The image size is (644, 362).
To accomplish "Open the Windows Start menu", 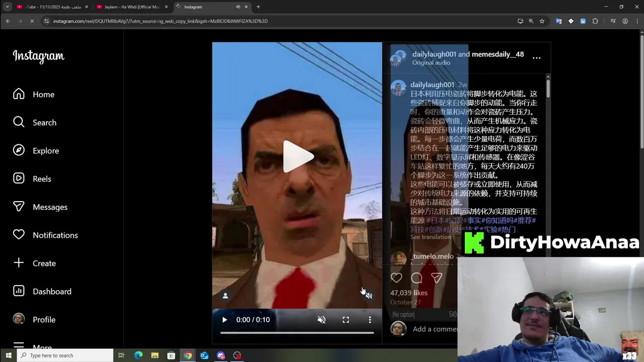I will (x=8, y=355).
